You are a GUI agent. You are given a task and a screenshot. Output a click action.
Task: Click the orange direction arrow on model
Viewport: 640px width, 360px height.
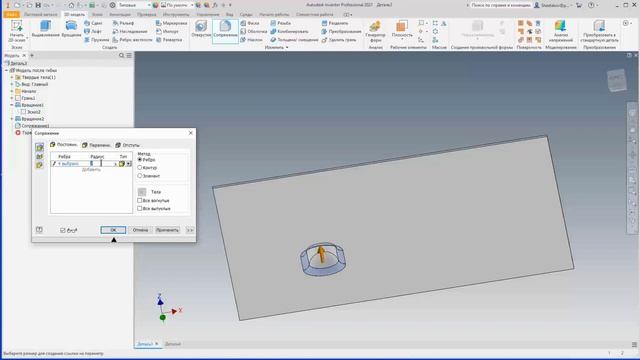(x=322, y=253)
